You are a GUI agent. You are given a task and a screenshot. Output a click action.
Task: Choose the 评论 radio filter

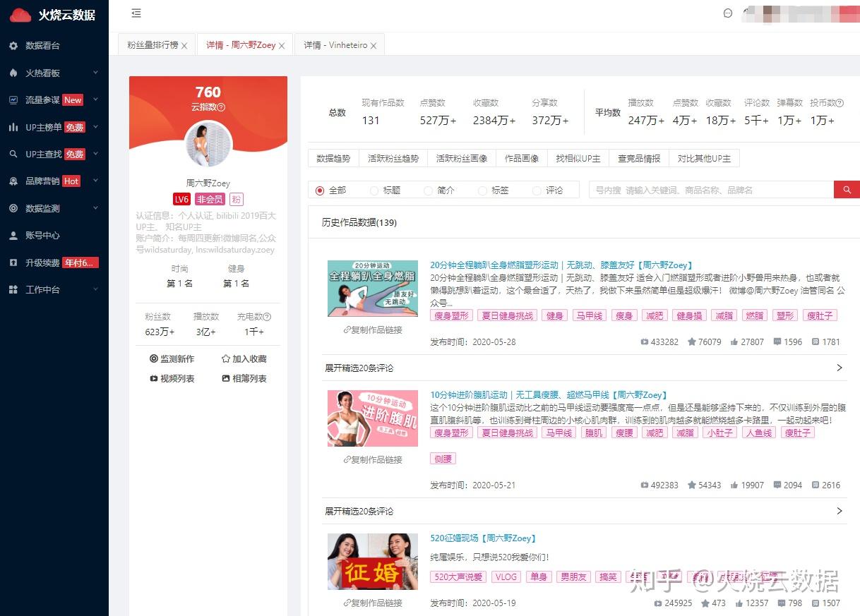click(x=537, y=191)
